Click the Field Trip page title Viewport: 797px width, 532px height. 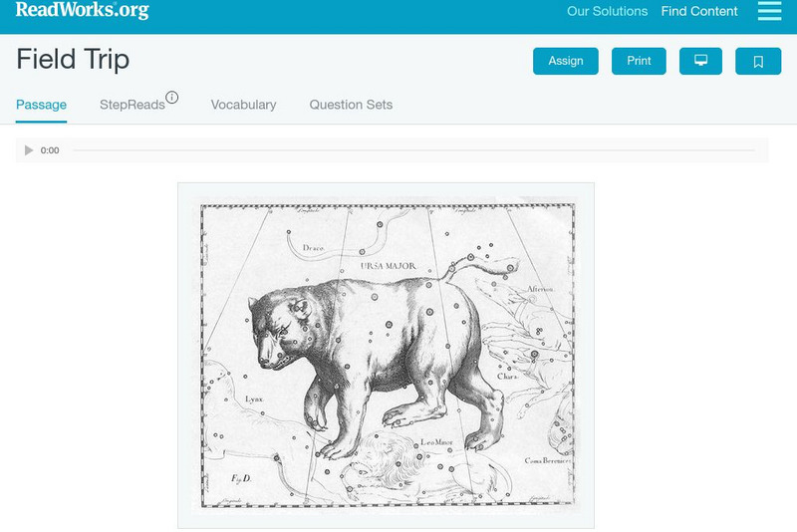73,59
